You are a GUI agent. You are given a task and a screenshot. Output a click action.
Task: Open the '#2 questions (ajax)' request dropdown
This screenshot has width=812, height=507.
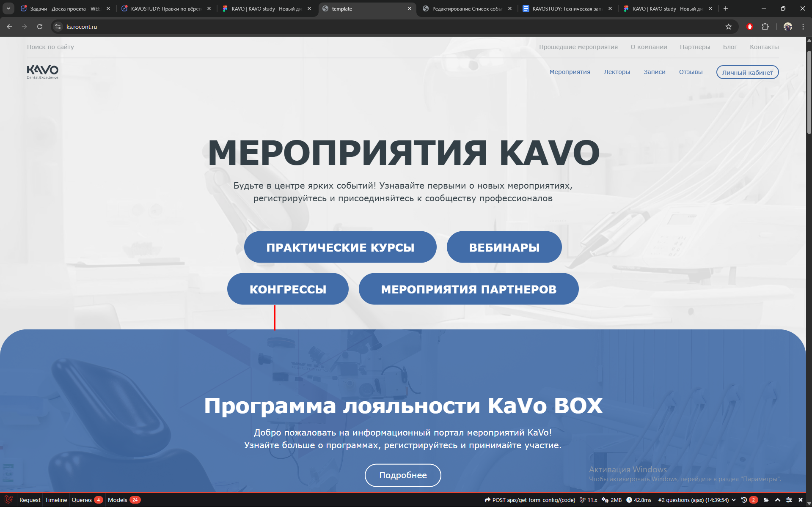(697, 500)
